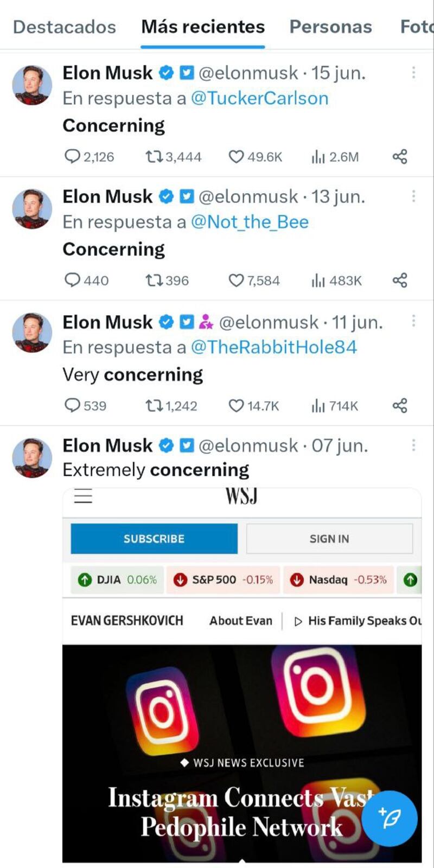The image size is (434, 868).
Task: Select the verified badge next to Elon Musk
Action: (165, 72)
